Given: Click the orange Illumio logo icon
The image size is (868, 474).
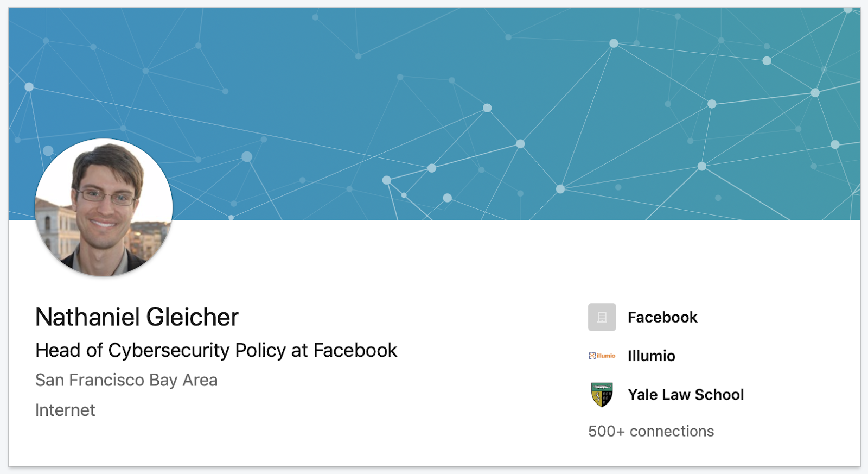Looking at the screenshot, I should point(602,356).
